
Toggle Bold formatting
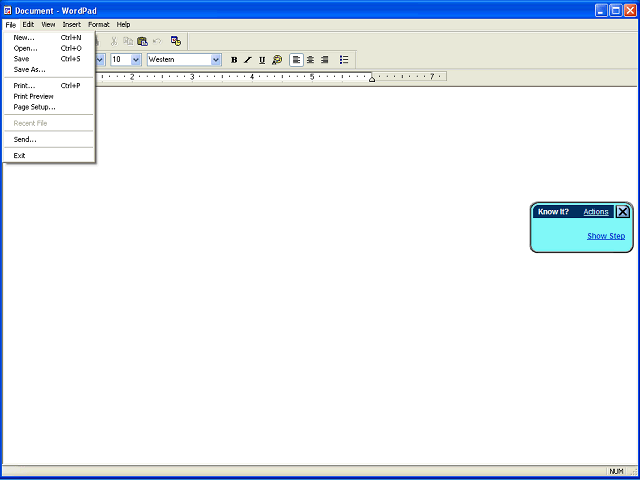234,60
